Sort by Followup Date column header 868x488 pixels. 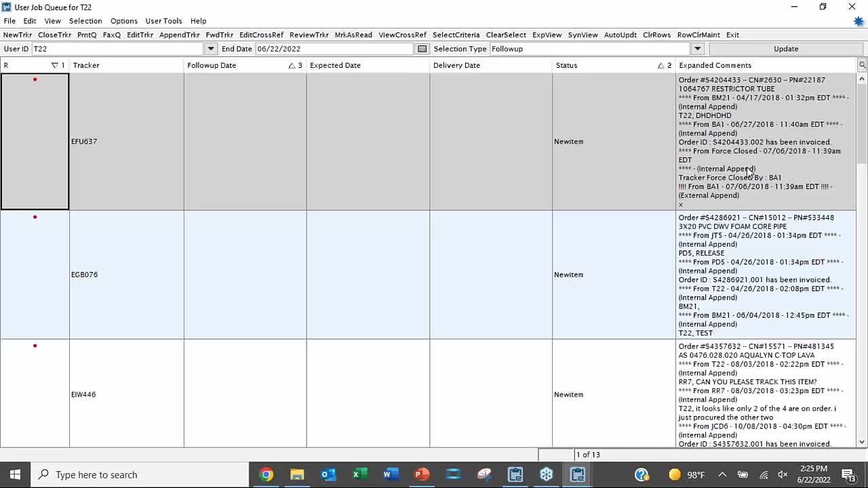click(x=245, y=65)
